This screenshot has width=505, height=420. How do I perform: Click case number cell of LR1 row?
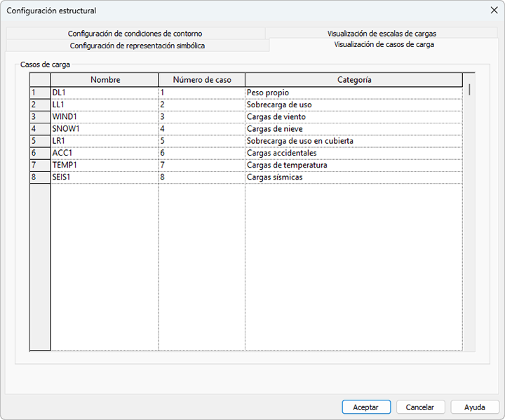point(202,141)
